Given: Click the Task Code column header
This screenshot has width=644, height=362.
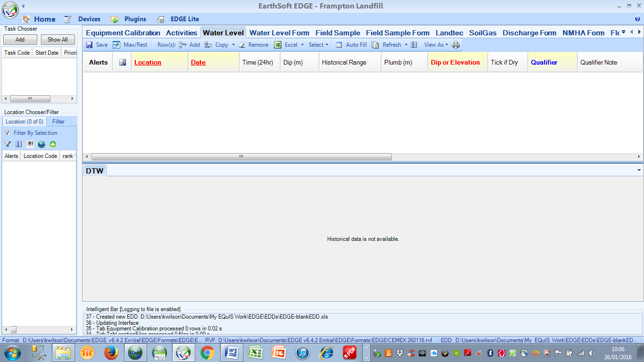Looking at the screenshot, I should click(x=17, y=53).
